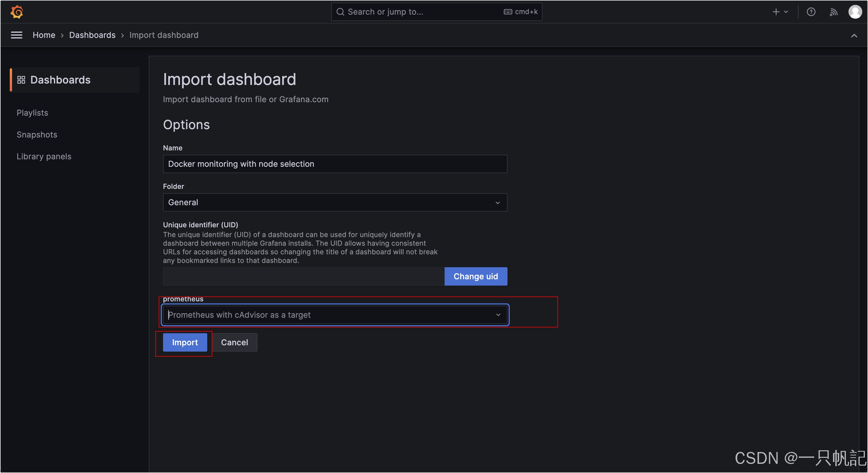Go to Playlists in sidebar
This screenshot has height=473, width=868.
32,113
